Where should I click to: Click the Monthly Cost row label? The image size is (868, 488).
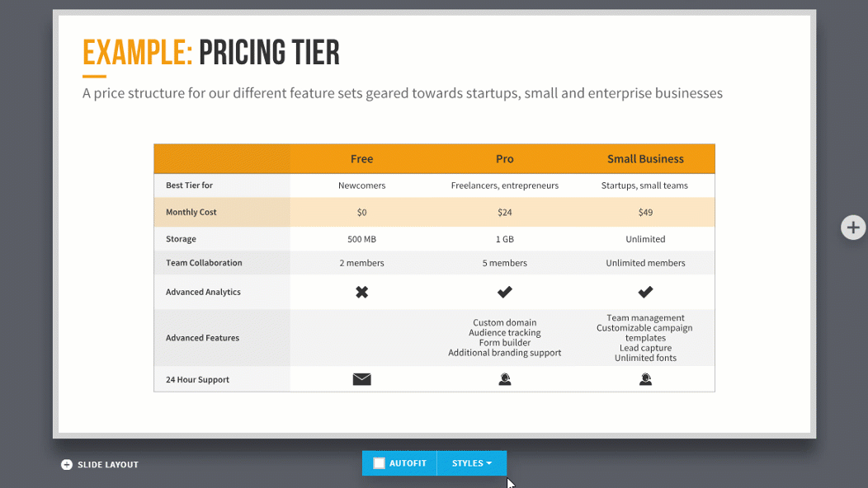pyautogui.click(x=191, y=212)
